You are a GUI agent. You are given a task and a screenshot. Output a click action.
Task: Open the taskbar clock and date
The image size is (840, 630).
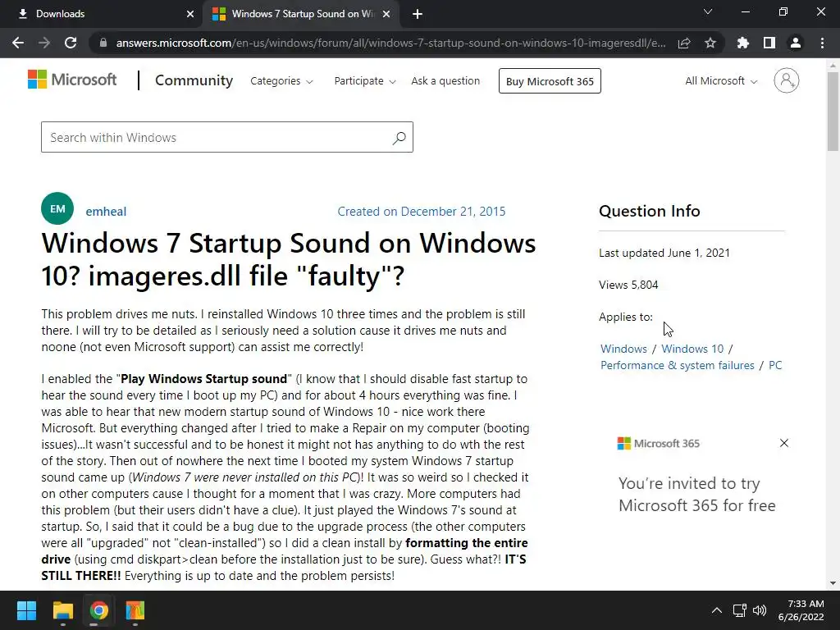(801, 610)
